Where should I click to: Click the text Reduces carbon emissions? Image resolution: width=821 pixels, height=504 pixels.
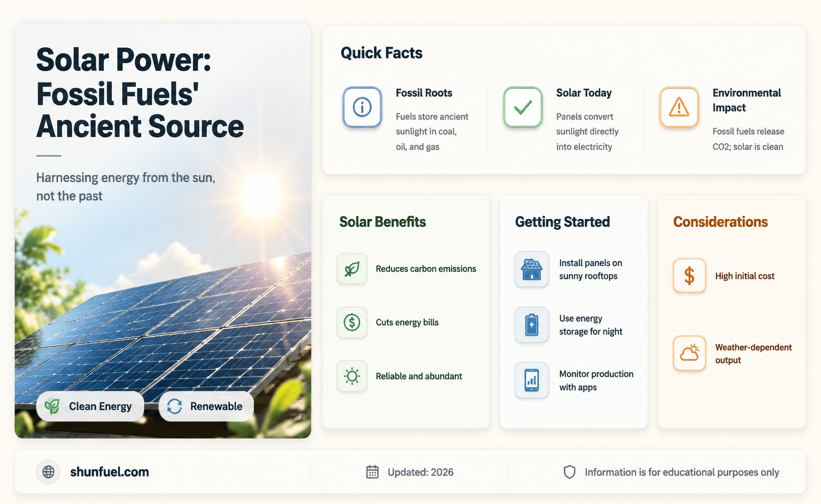pyautogui.click(x=426, y=269)
